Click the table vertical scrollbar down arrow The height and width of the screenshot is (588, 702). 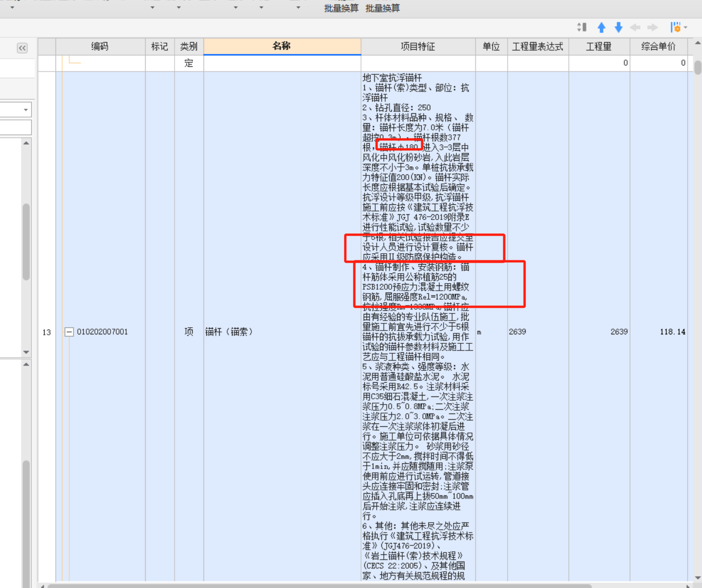click(x=698, y=578)
